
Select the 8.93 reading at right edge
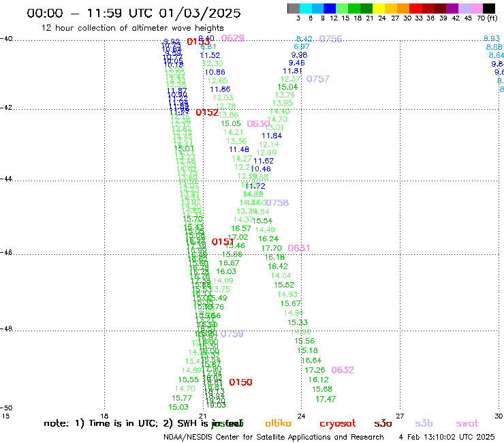[492, 39]
